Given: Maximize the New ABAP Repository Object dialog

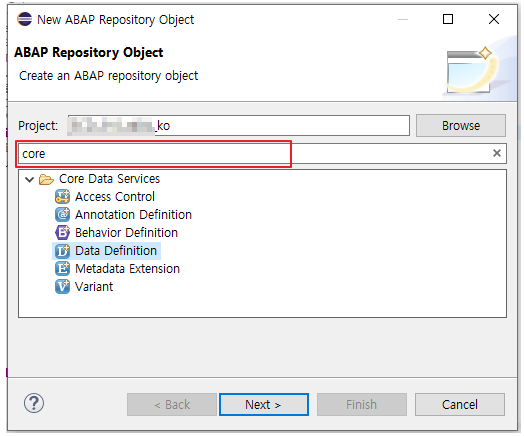Looking at the screenshot, I should click(448, 19).
